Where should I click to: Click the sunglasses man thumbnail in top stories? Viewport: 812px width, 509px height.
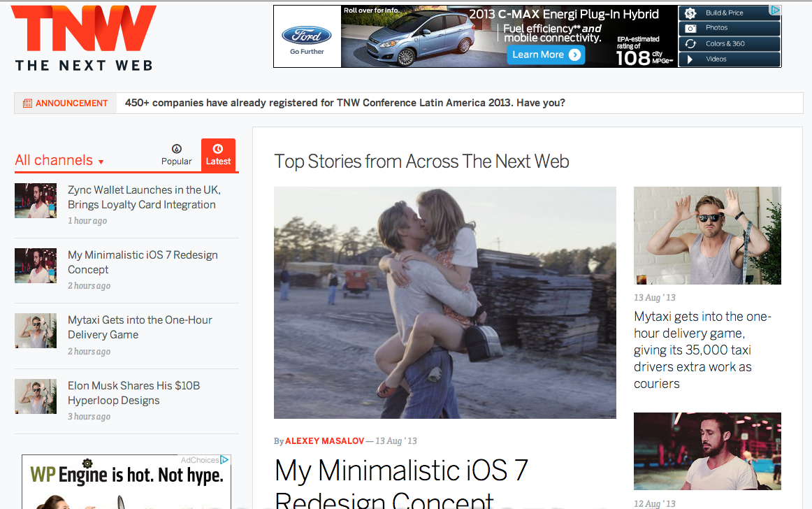click(x=707, y=236)
